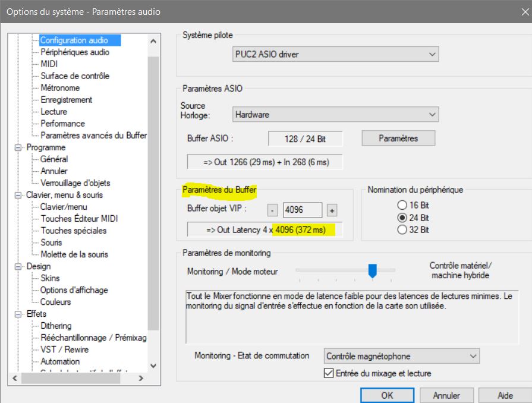Select 16 Bit device resolution
Image resolution: width=532 pixels, height=403 pixels.
(x=402, y=205)
